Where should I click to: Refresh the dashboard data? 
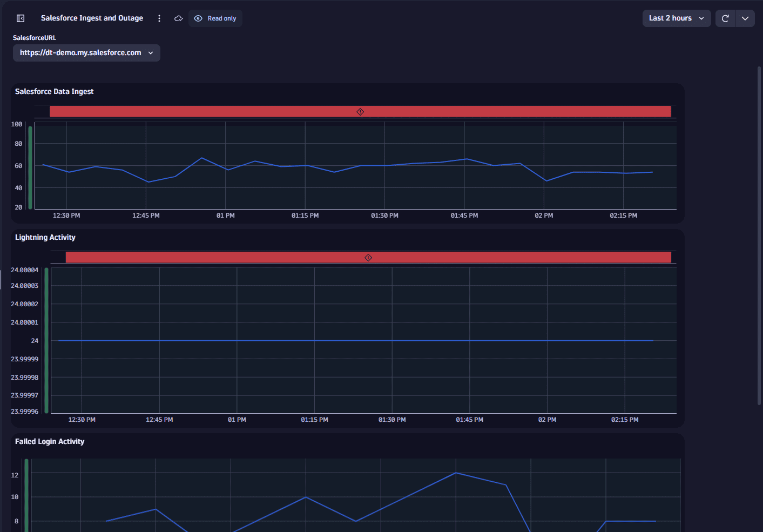pyautogui.click(x=725, y=18)
